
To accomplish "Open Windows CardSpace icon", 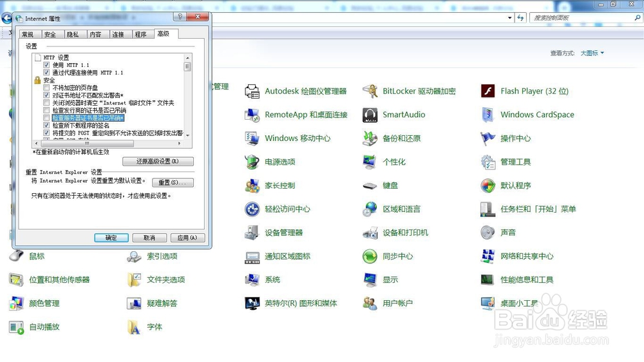I will point(488,115).
